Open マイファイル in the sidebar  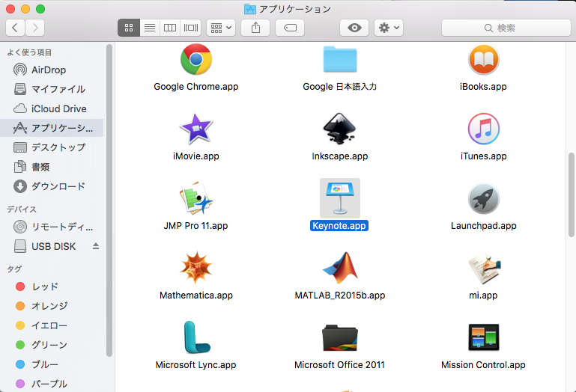coord(52,89)
